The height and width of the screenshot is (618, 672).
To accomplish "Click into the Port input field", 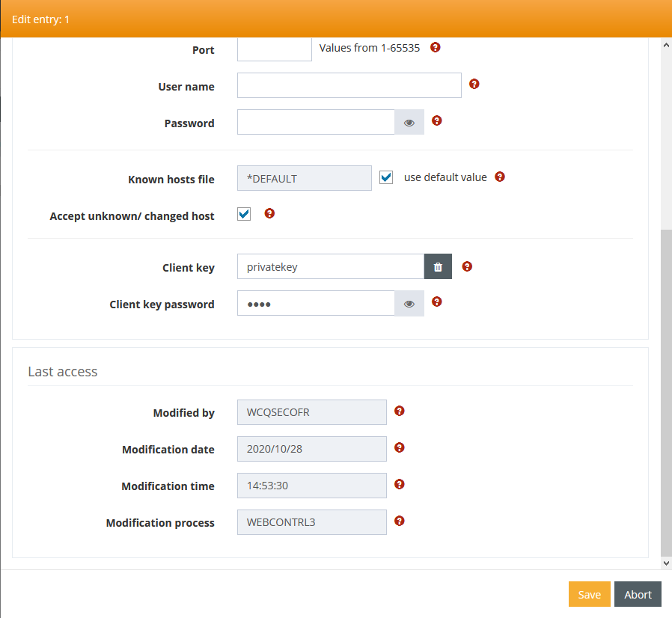I will tap(274, 49).
